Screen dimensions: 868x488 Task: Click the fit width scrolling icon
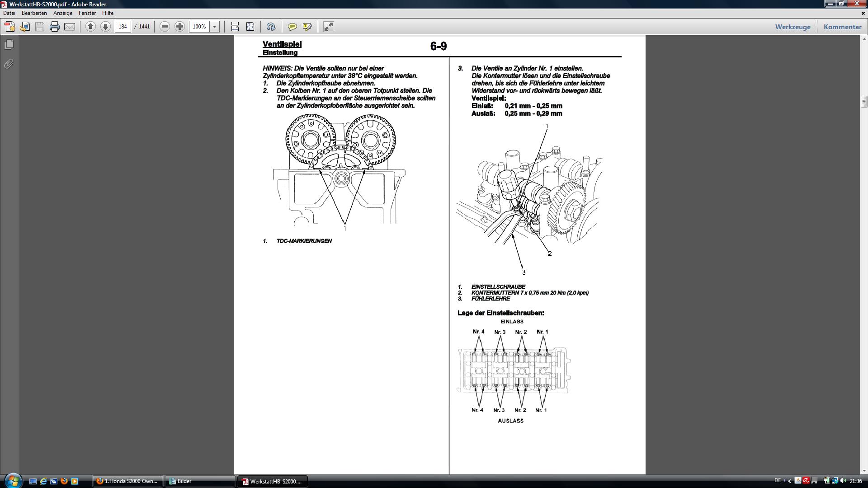tap(235, 27)
